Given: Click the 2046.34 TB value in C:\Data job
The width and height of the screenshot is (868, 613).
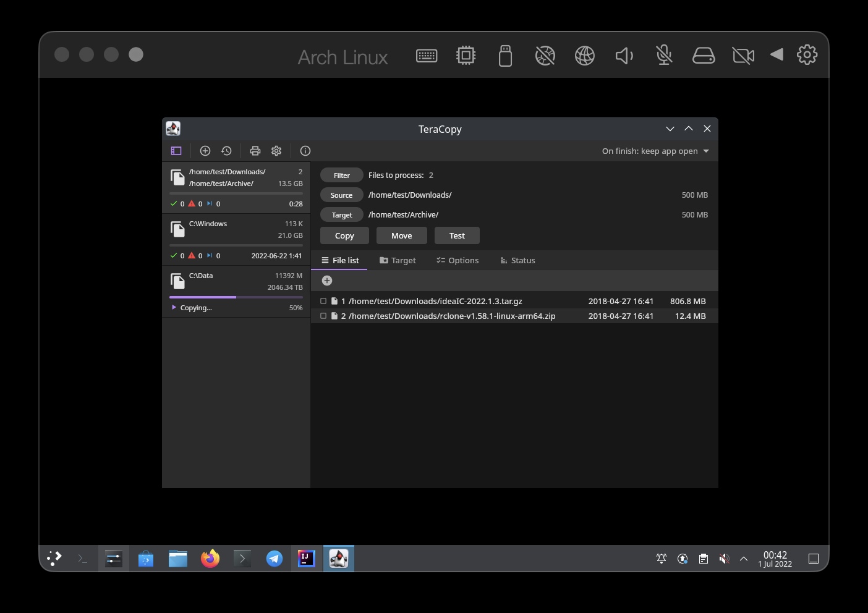Looking at the screenshot, I should 285,287.
